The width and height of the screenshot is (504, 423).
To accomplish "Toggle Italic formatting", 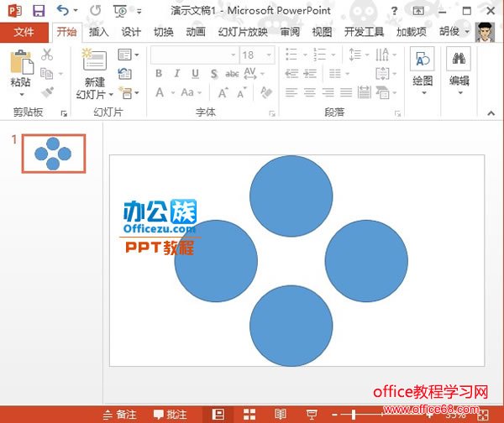I will coord(176,74).
